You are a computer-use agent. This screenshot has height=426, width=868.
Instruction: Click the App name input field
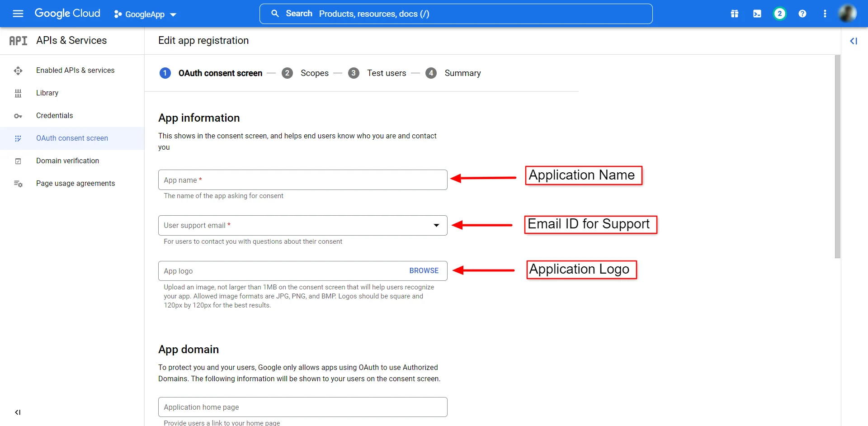(302, 180)
